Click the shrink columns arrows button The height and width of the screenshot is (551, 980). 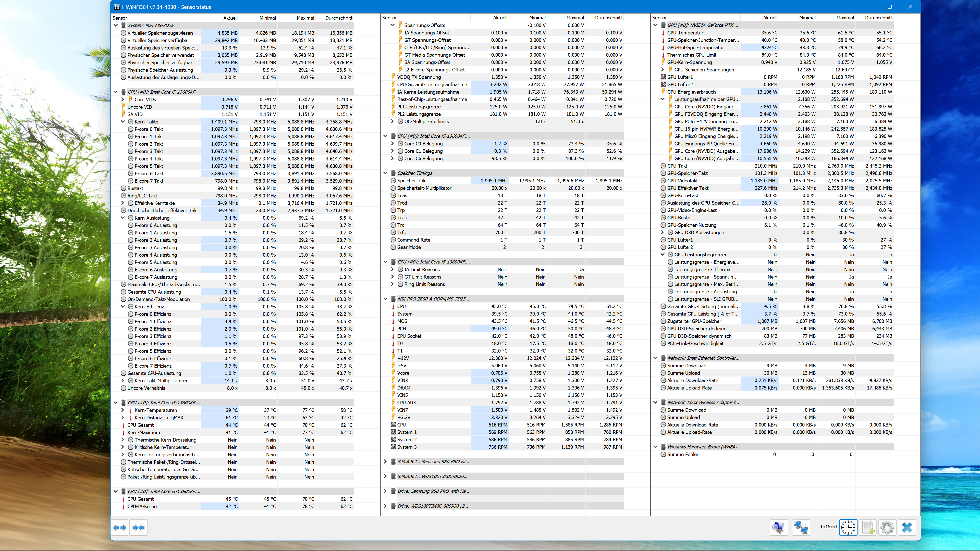[x=139, y=528]
